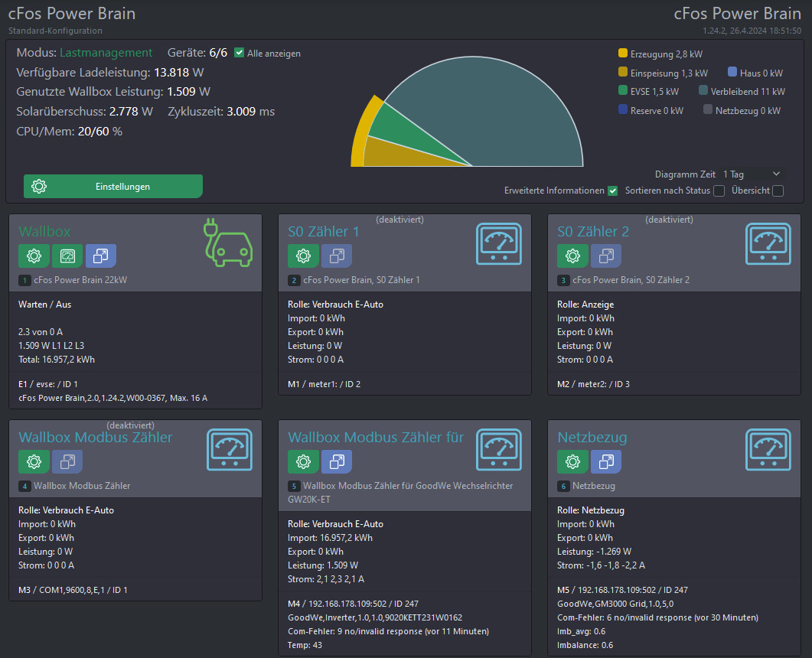The width and height of the screenshot is (812, 658).
Task: Click the pop-out icon on S0 Zähler 2
Action: (606, 256)
